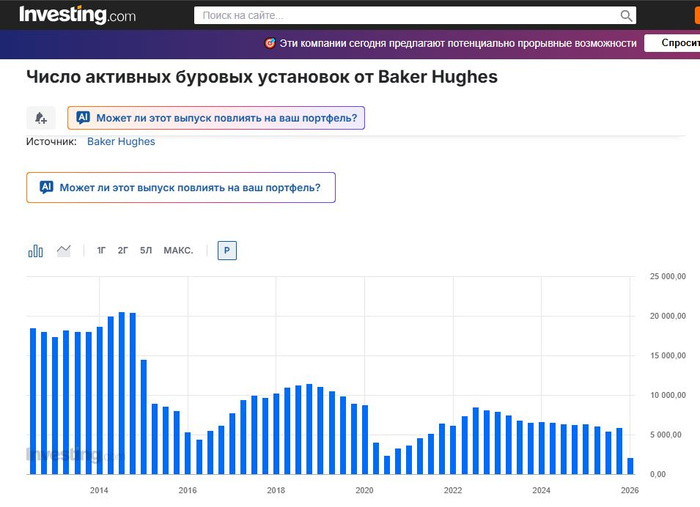Click the add alert bell icon
This screenshot has height=507, width=700.
click(x=41, y=118)
